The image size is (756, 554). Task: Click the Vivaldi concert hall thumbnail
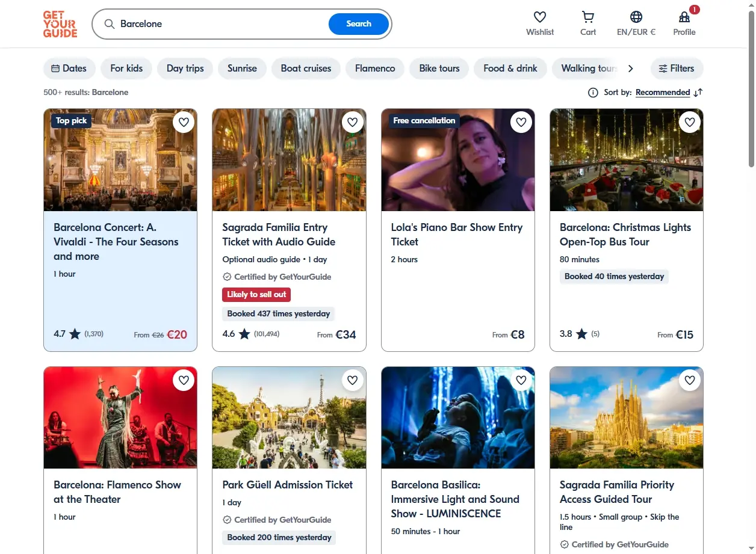pyautogui.click(x=120, y=160)
